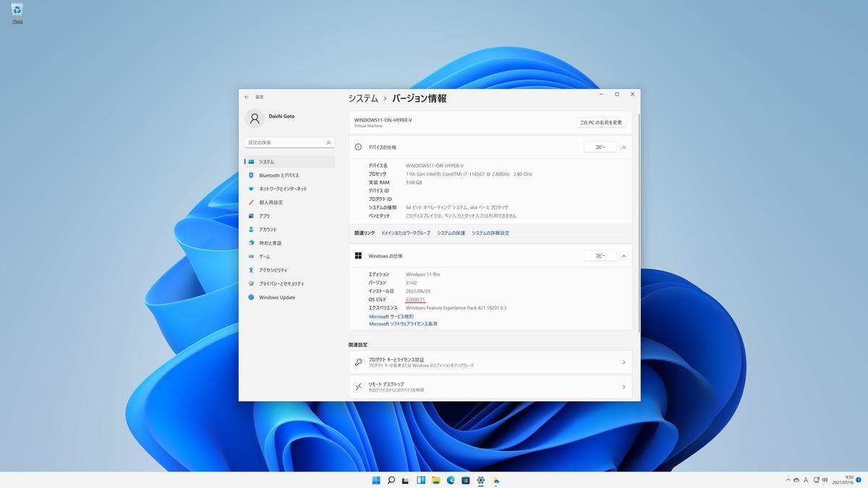This screenshot has width=868, height=488.
Task: Open taskbar Search magnifier
Action: [391, 480]
